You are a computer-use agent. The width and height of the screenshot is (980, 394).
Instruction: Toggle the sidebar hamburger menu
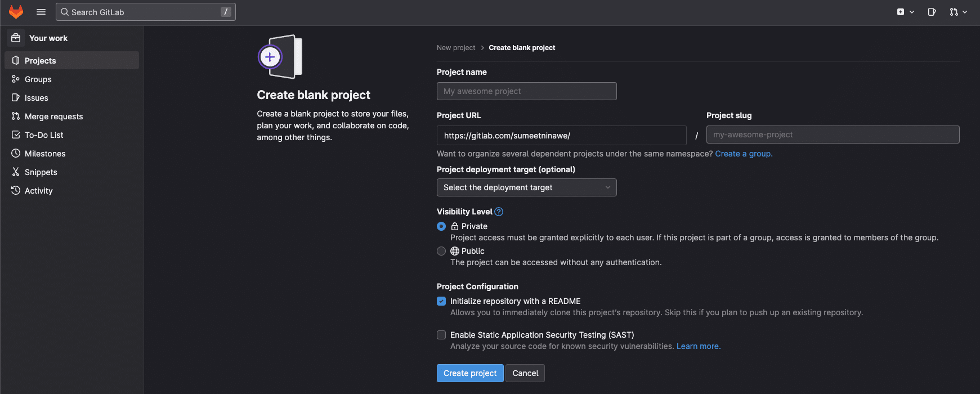[x=41, y=12]
